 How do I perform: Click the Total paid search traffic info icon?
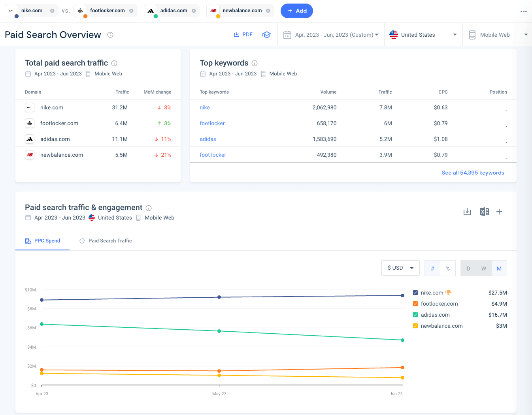[114, 63]
